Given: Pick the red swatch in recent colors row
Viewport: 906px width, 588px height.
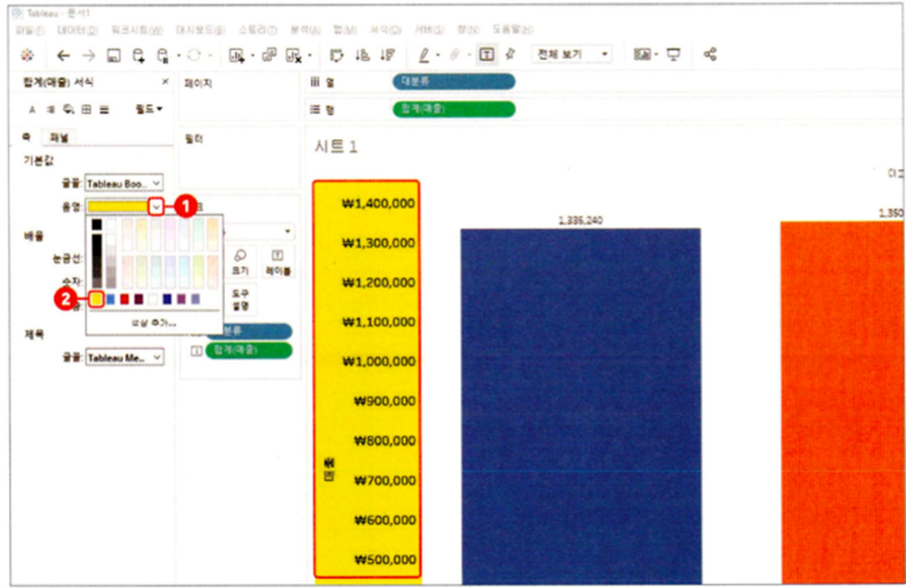Looking at the screenshot, I should [124, 299].
